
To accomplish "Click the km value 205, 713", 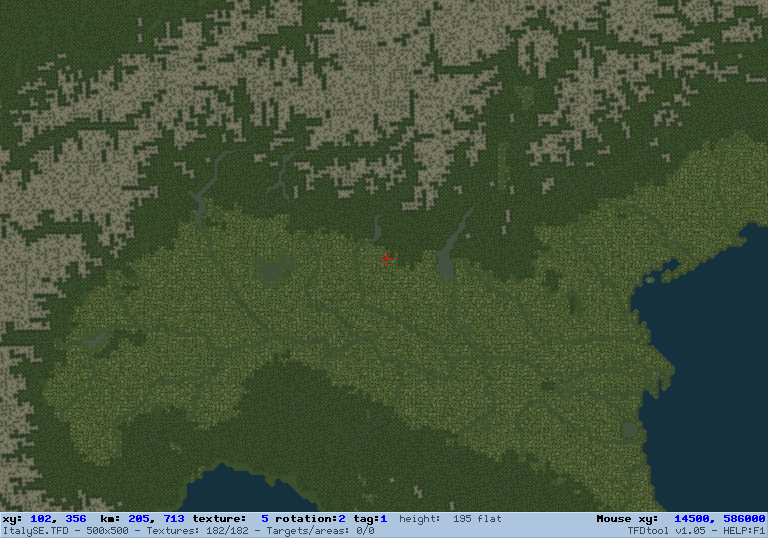I will tap(156, 519).
